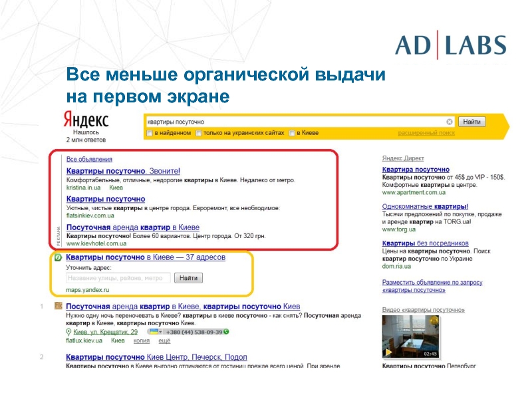Open ad 'Посуточная аренда квартир в Киеве'
The image size is (532, 399).
(x=133, y=227)
